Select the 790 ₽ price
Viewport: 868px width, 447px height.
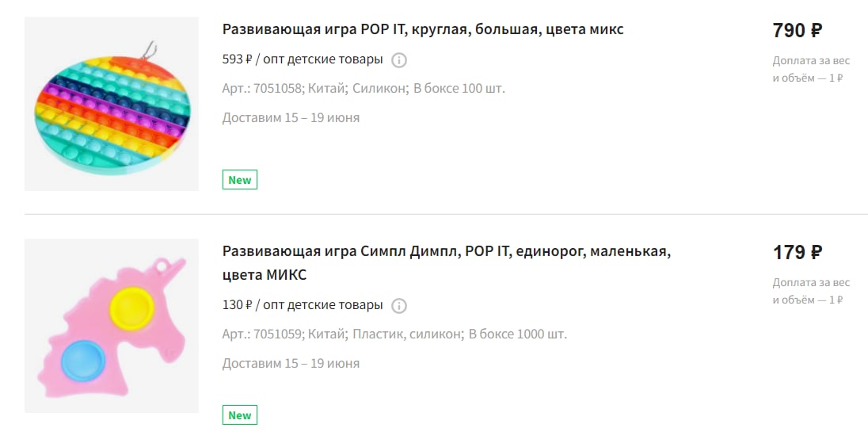pos(798,30)
